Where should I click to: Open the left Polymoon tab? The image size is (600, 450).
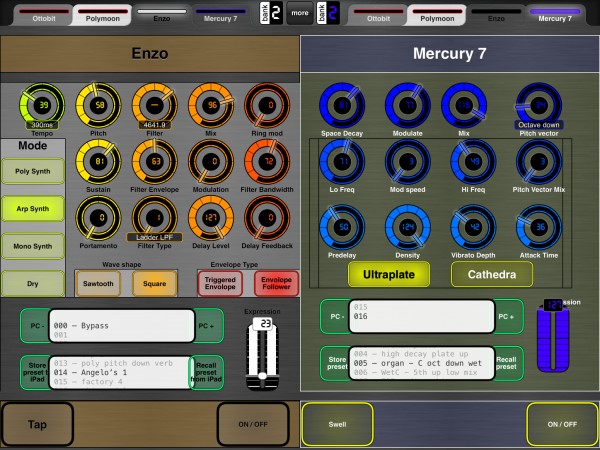(x=102, y=15)
